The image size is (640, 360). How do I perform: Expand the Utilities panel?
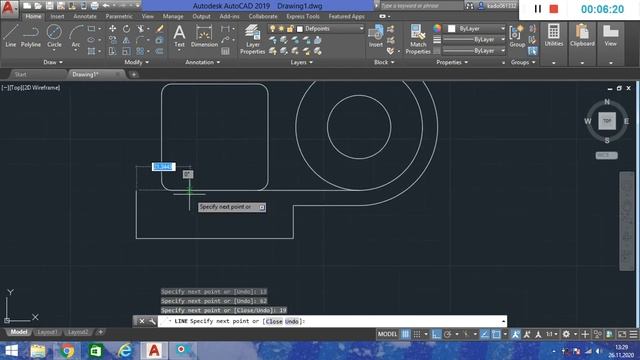(x=553, y=63)
